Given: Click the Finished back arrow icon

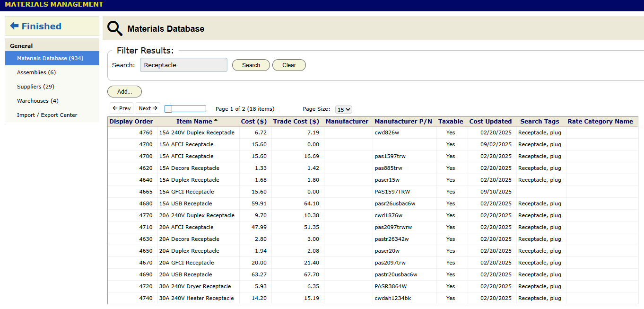Looking at the screenshot, I should [x=14, y=26].
